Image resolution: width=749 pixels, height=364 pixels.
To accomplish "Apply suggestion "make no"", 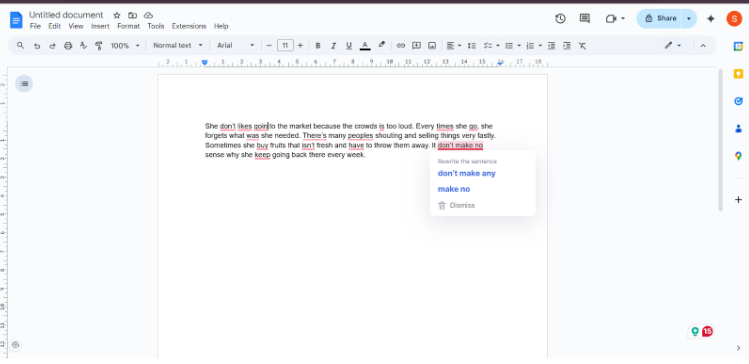I will (454, 189).
